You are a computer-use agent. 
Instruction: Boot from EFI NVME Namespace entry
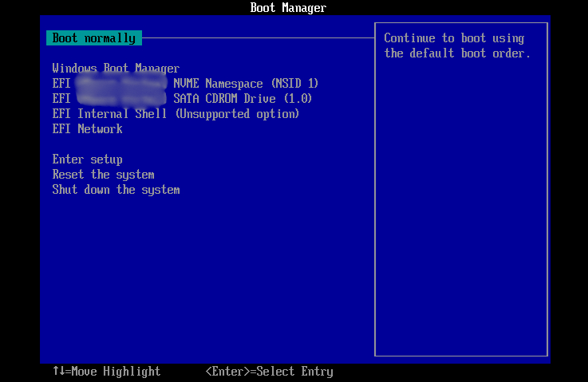tap(185, 84)
